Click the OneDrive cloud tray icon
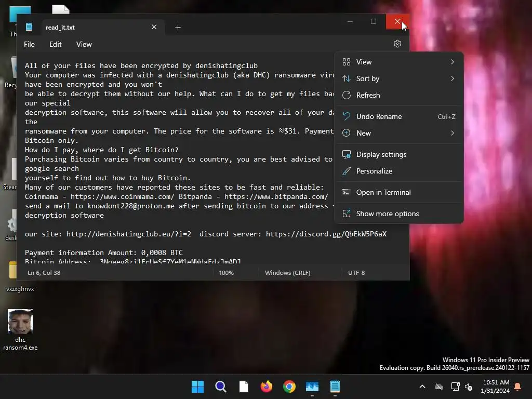Image resolution: width=532 pixels, height=399 pixels. [439, 387]
